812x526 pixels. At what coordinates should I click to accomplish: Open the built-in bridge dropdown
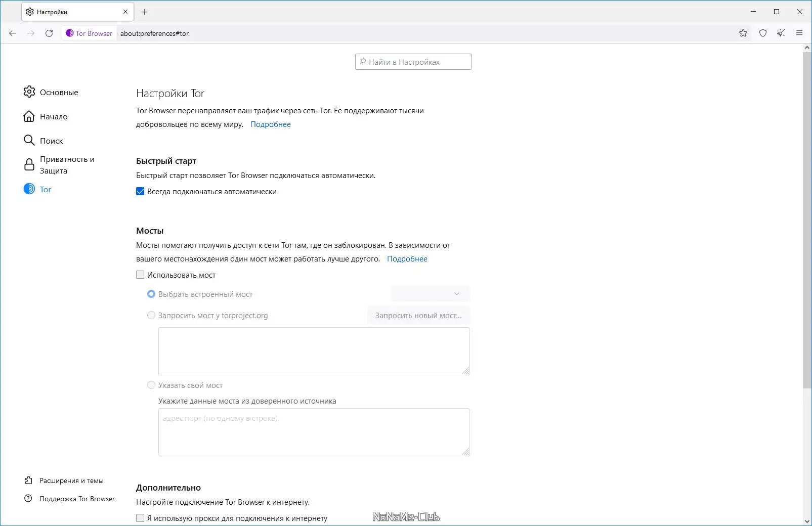pyautogui.click(x=430, y=294)
